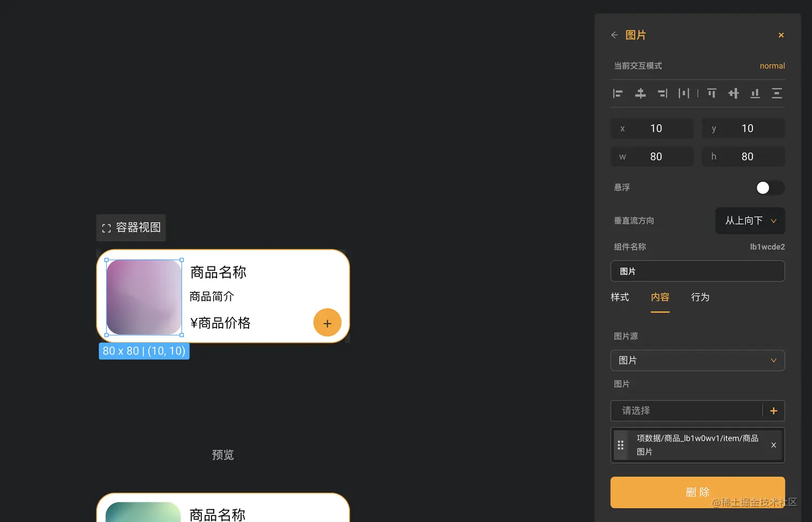Toggle the 悬浮 switch
The image size is (812, 522).
click(770, 187)
